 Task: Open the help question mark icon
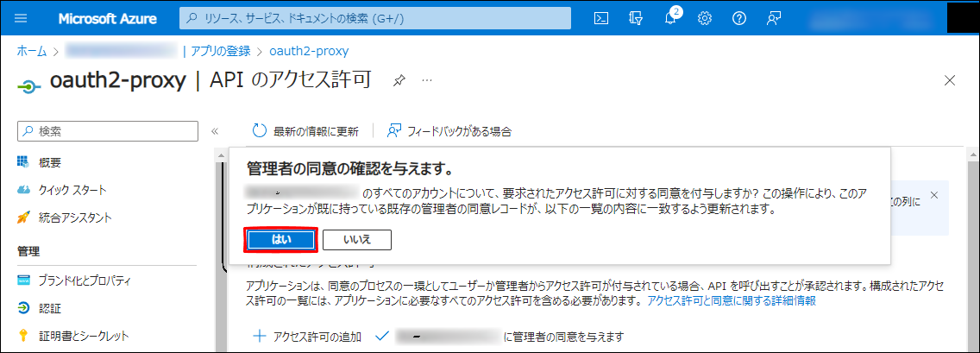pos(738,18)
